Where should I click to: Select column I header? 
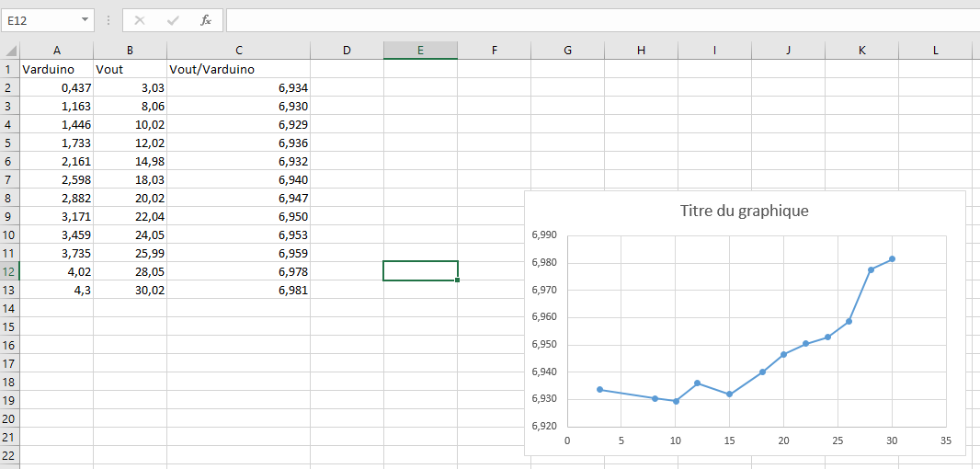tap(714, 51)
